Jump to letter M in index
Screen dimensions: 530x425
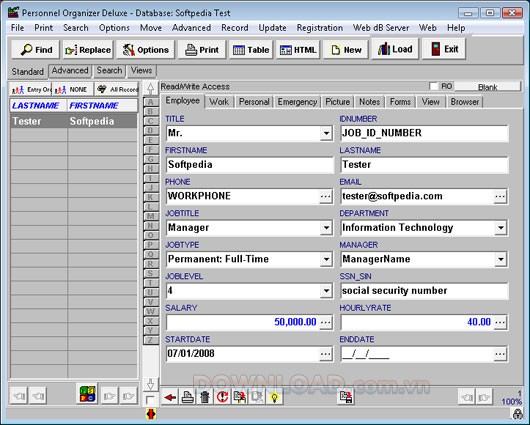(x=150, y=216)
